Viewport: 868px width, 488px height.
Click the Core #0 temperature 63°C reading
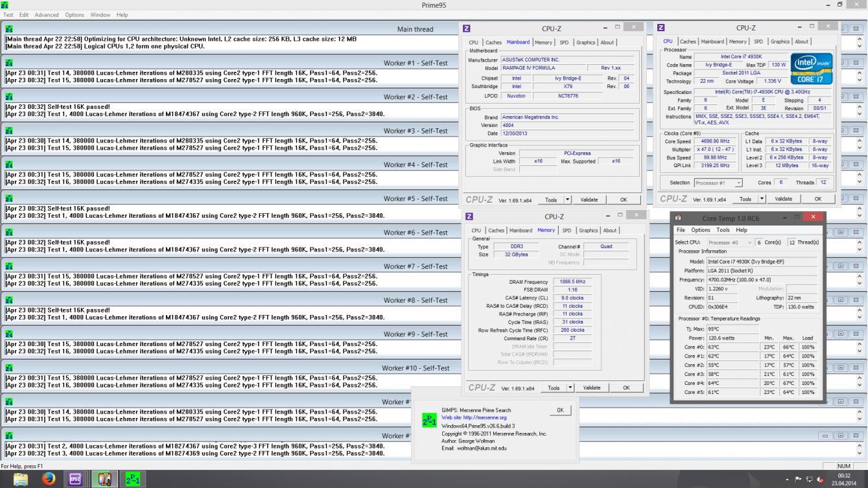(x=733, y=347)
